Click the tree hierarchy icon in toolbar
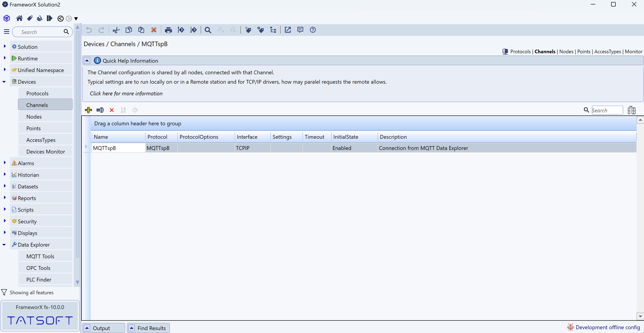 [273, 30]
